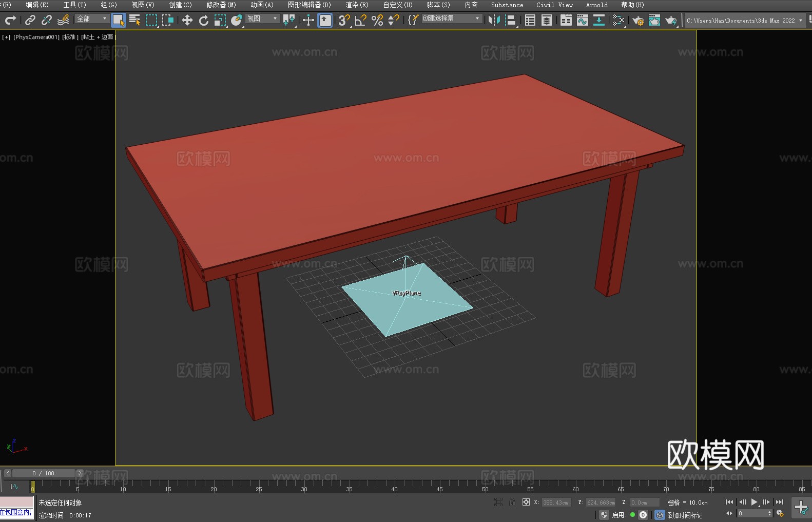The image size is (812, 522).
Task: Open 创建选择集 named selection dropdown
Action: [452, 18]
